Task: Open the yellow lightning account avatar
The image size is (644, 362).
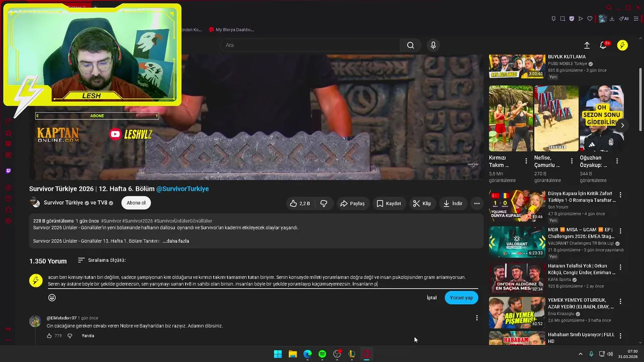Action: click(x=622, y=45)
